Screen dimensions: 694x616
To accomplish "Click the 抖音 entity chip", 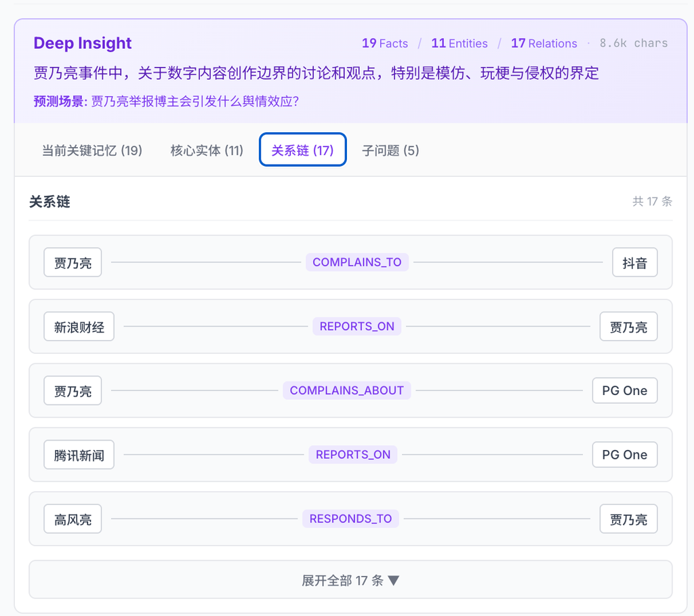I will 634,263.
